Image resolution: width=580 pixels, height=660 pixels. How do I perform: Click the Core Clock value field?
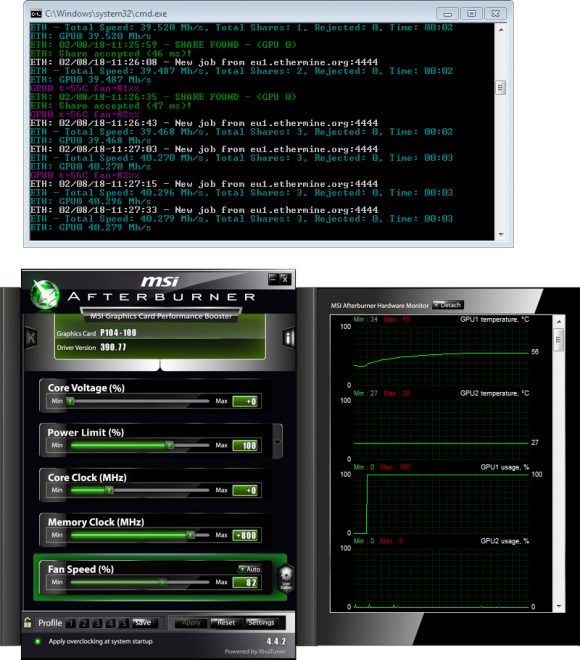245,490
